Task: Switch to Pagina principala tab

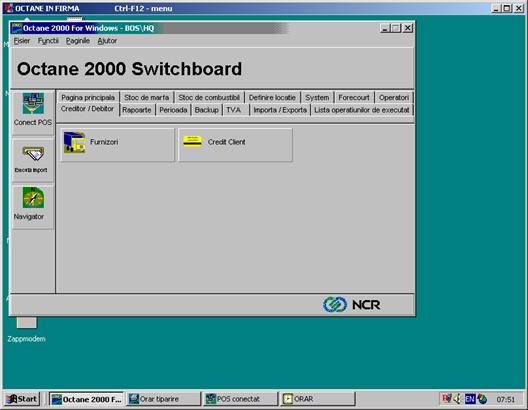Action: (88, 97)
